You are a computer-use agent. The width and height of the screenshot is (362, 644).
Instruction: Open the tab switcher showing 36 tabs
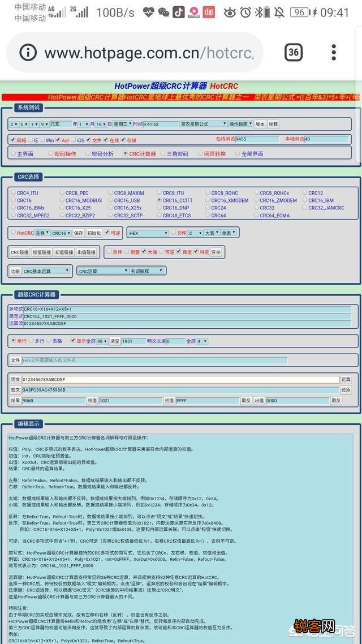[x=294, y=52]
